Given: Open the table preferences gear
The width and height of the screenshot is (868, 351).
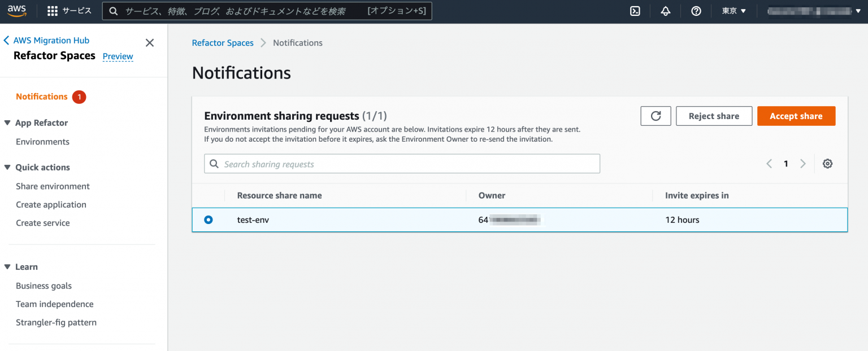Looking at the screenshot, I should (827, 163).
